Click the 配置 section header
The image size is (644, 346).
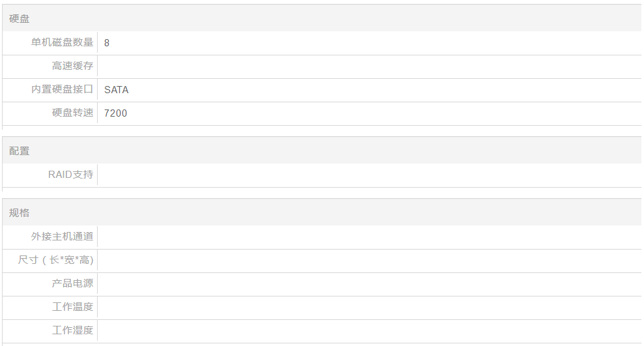pyautogui.click(x=20, y=151)
